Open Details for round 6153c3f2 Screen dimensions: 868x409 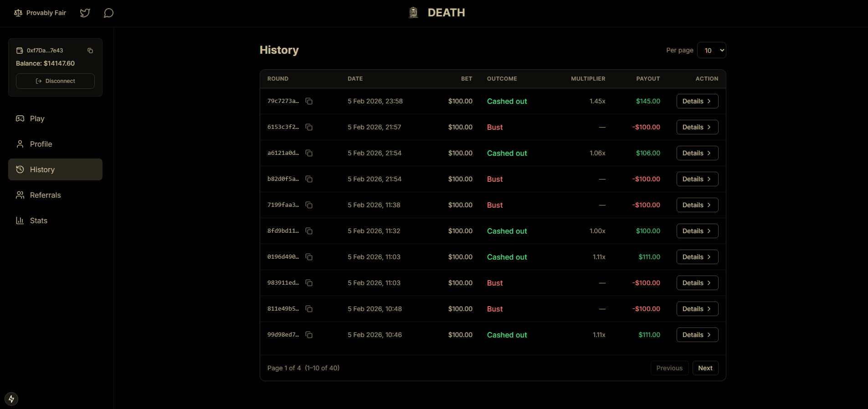point(697,127)
